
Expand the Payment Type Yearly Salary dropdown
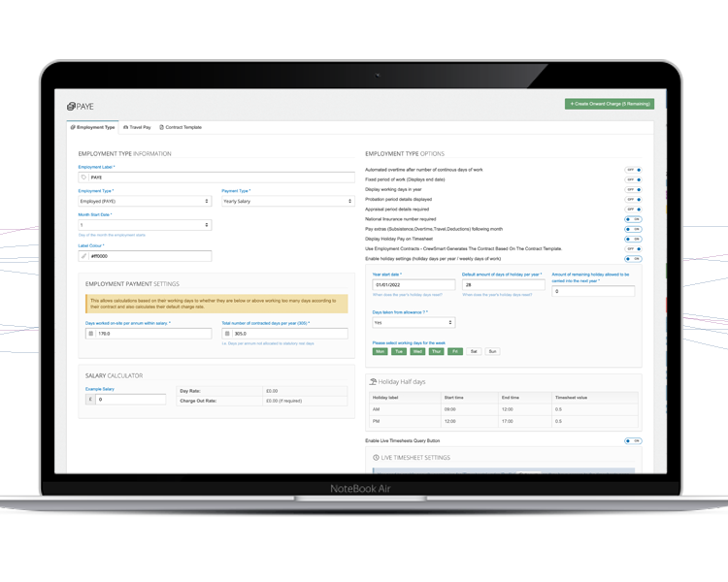click(287, 201)
